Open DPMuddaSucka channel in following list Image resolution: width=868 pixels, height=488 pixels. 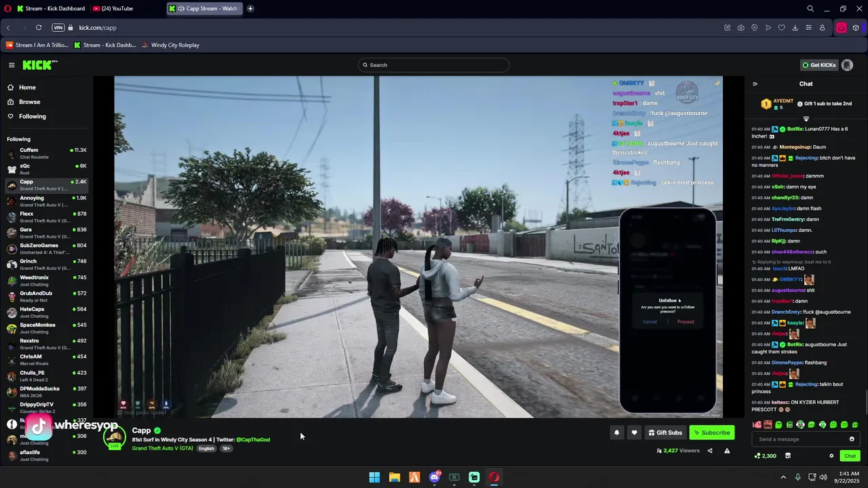pyautogui.click(x=46, y=392)
